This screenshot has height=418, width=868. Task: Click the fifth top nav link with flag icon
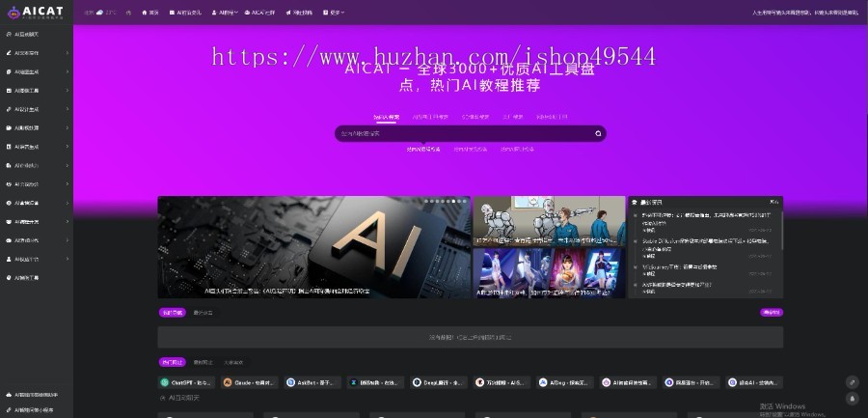300,13
